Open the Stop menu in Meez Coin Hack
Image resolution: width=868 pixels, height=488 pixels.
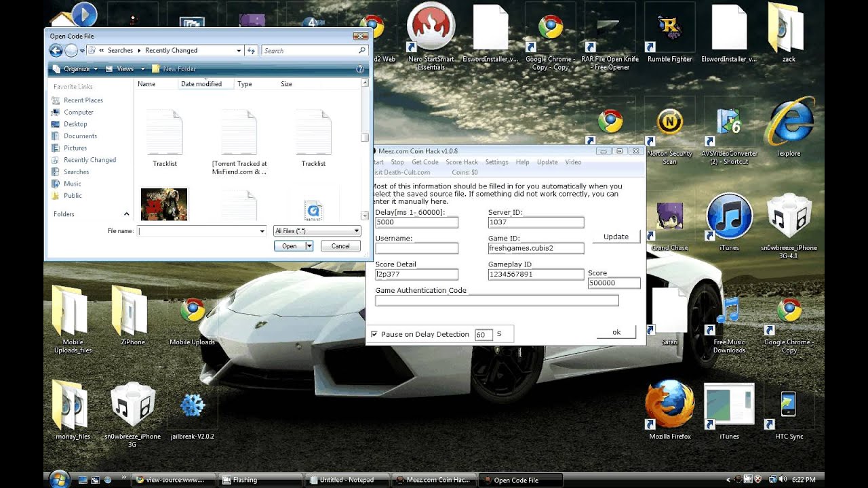click(397, 162)
